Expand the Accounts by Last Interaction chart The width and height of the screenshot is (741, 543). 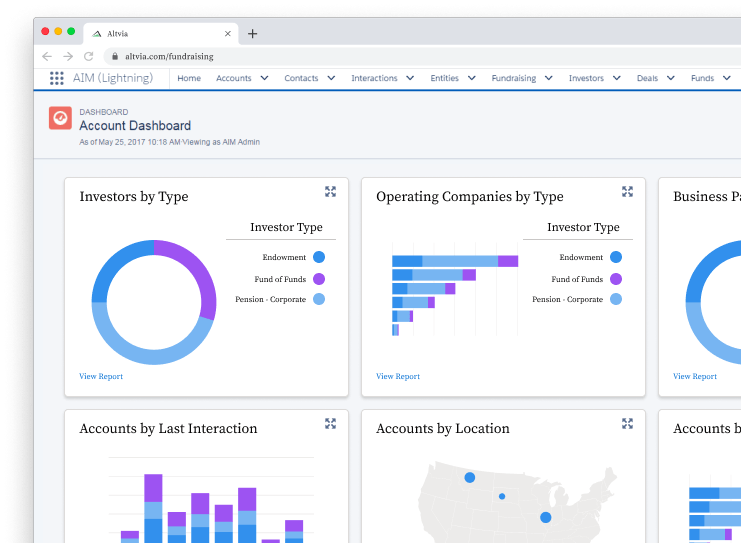point(330,423)
